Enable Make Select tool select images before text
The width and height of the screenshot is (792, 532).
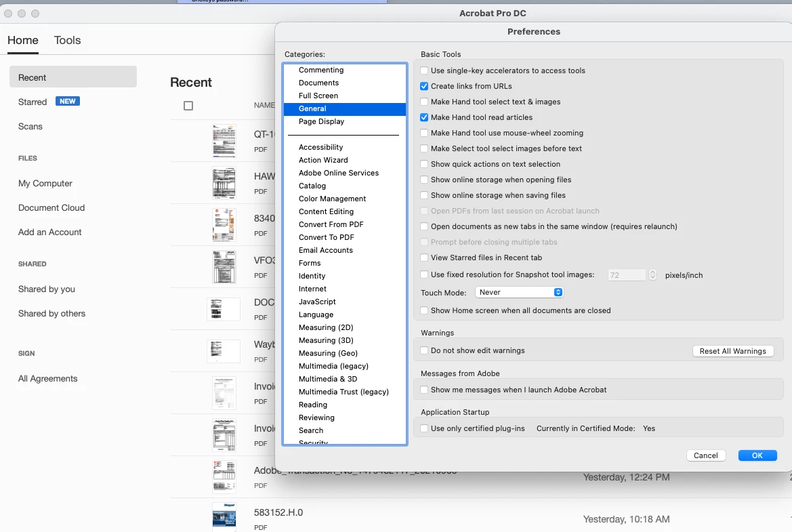coord(424,148)
